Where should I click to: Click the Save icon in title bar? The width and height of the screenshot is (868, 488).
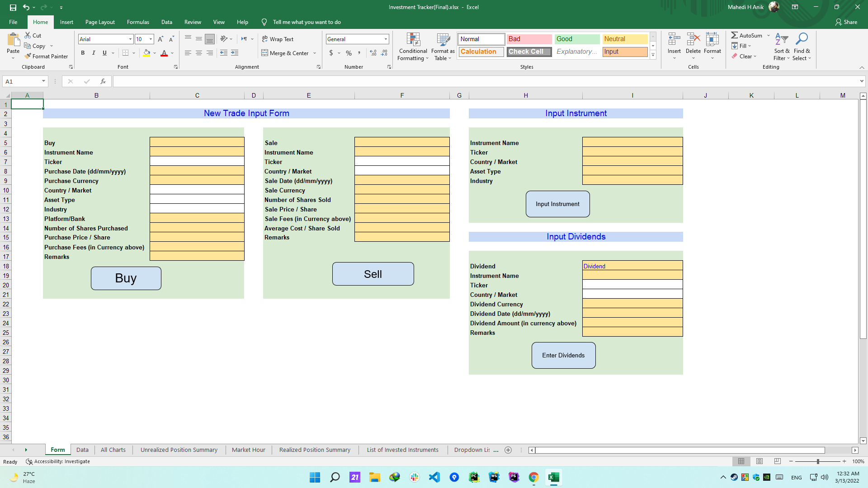coord(13,7)
